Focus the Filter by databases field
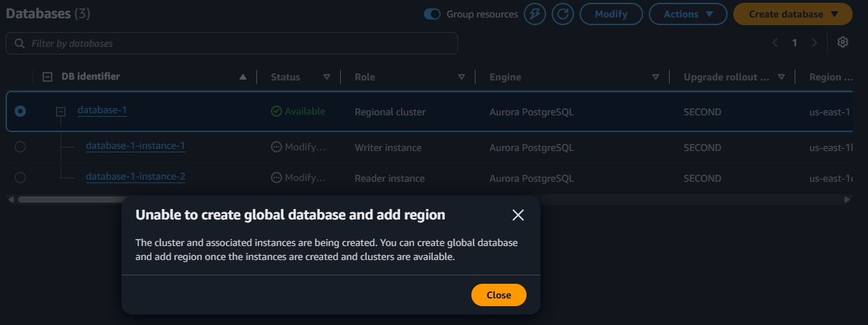The width and height of the screenshot is (868, 325). tap(232, 43)
